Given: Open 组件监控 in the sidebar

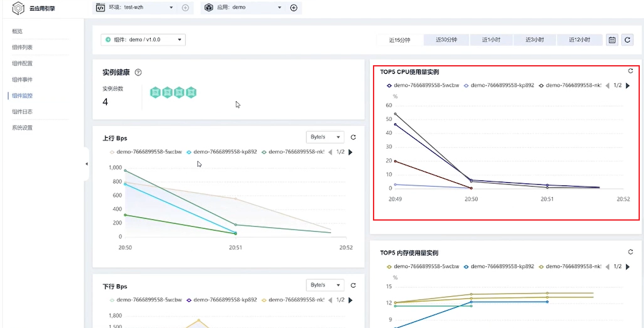Looking at the screenshot, I should pyautogui.click(x=22, y=96).
